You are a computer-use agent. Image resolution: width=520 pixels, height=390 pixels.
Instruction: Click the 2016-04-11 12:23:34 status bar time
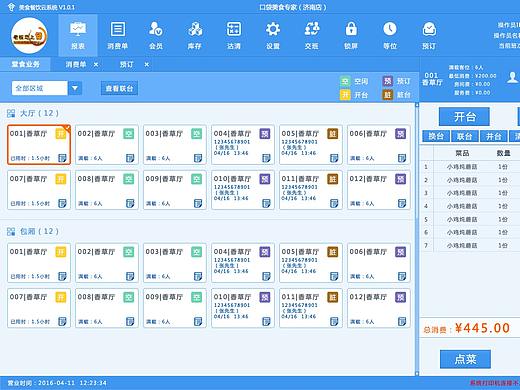click(72, 383)
